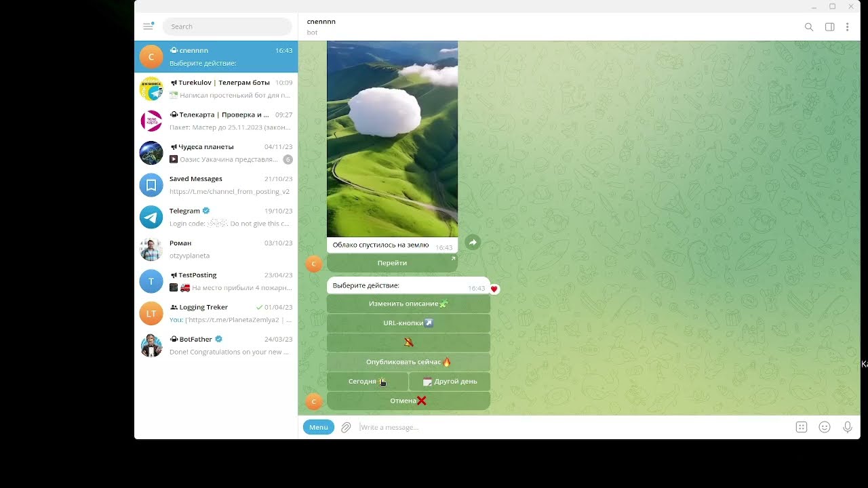Click the heart reaction on 'Выберите действие' message
This screenshot has height=488, width=868.
pos(494,289)
